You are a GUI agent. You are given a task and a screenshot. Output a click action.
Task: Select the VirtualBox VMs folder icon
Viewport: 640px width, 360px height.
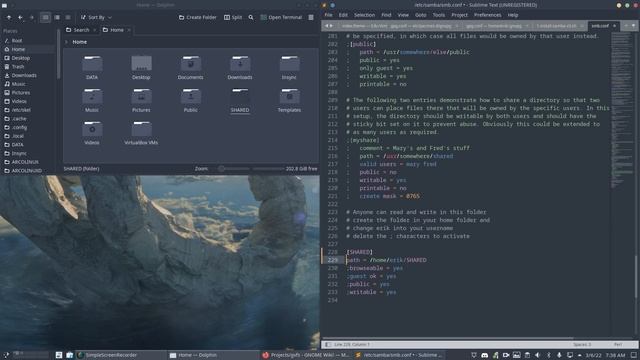(141, 129)
